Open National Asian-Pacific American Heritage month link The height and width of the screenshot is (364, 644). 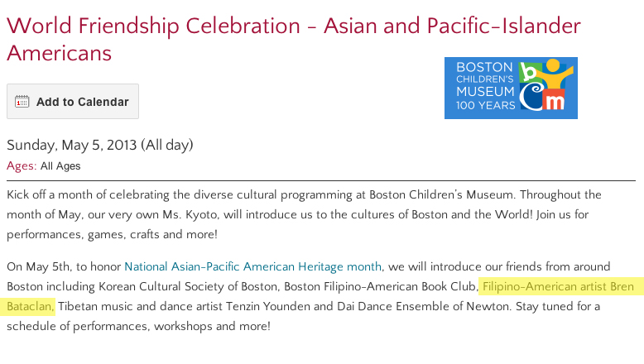click(x=253, y=266)
